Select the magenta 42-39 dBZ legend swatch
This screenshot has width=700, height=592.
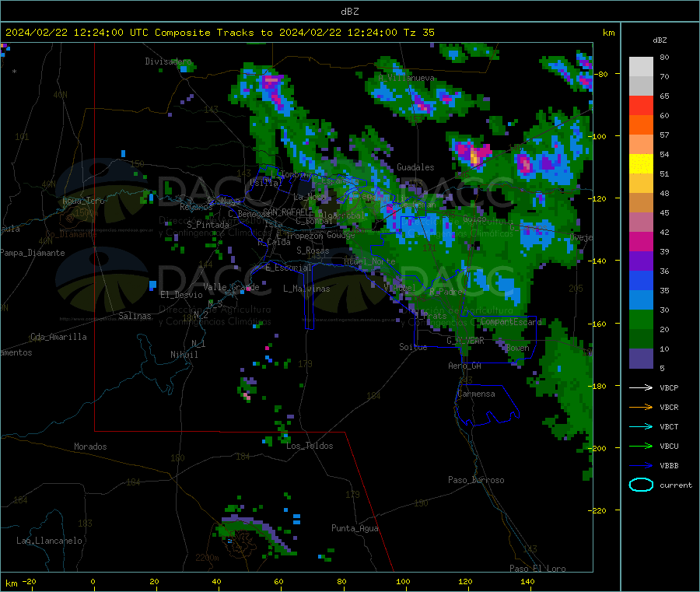641,241
